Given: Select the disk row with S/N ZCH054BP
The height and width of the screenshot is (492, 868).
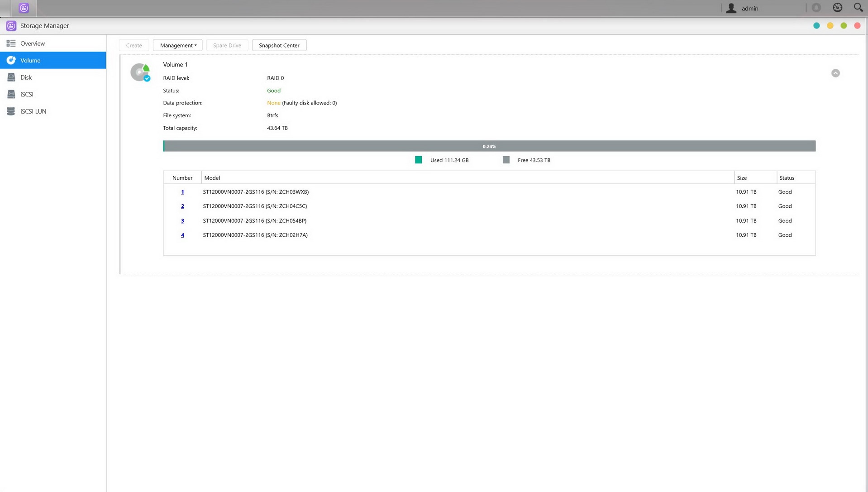Looking at the screenshot, I should click(x=489, y=221).
